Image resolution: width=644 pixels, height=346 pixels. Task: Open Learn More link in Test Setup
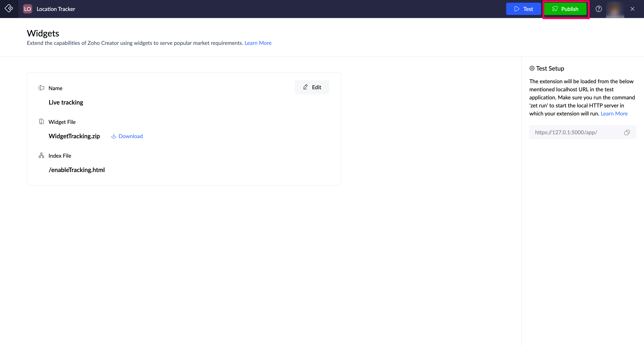[x=614, y=114]
